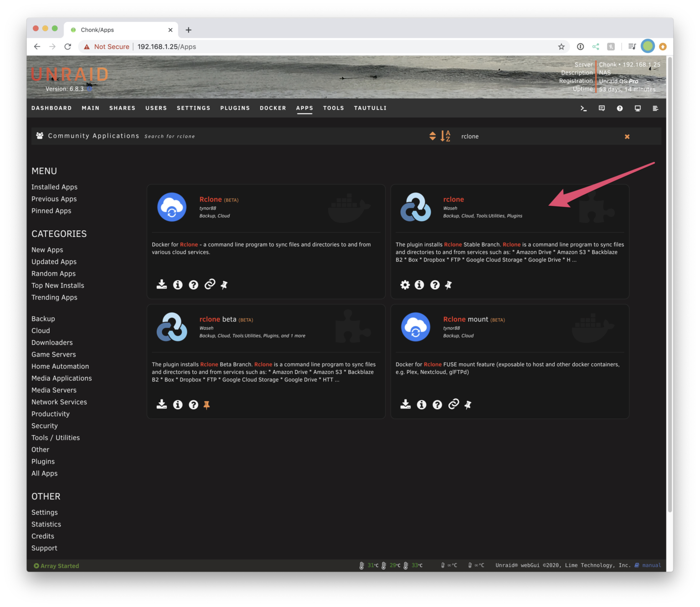
Task: Select Tools / Utilities category
Action: click(x=56, y=438)
